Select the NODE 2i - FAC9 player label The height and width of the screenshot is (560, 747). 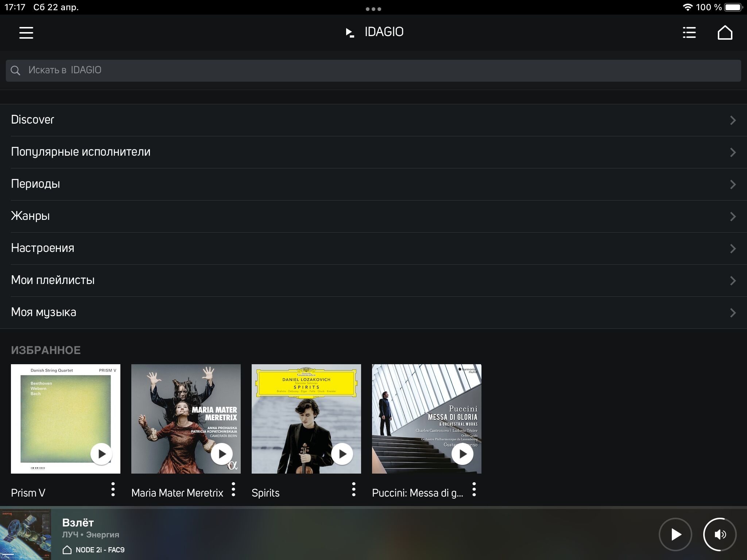tap(100, 550)
